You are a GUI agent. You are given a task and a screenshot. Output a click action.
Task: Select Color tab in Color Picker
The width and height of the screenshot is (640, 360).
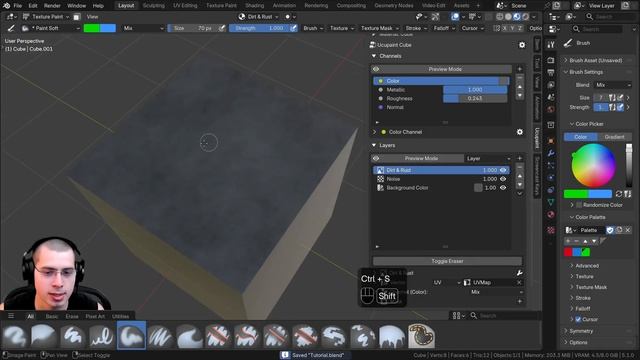(x=580, y=137)
